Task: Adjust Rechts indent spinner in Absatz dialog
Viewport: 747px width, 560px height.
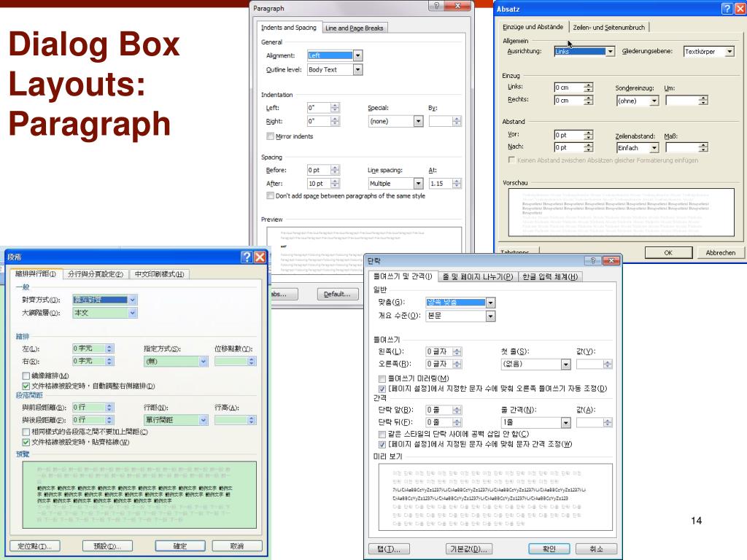Action: pos(589,100)
